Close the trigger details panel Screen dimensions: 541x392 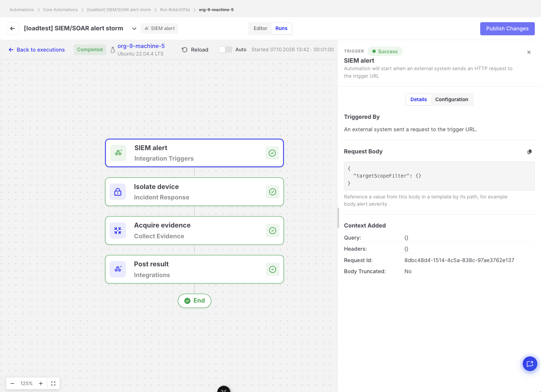529,52
